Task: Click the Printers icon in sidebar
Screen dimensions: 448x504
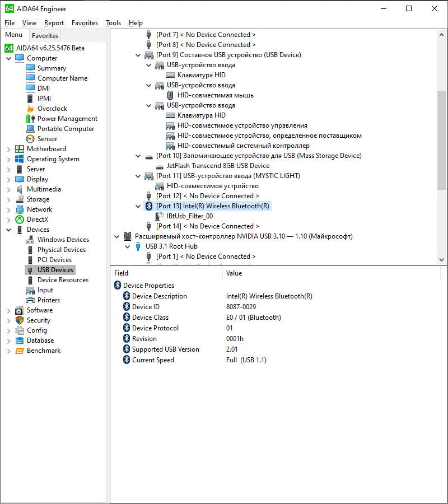Action: pyautogui.click(x=30, y=300)
